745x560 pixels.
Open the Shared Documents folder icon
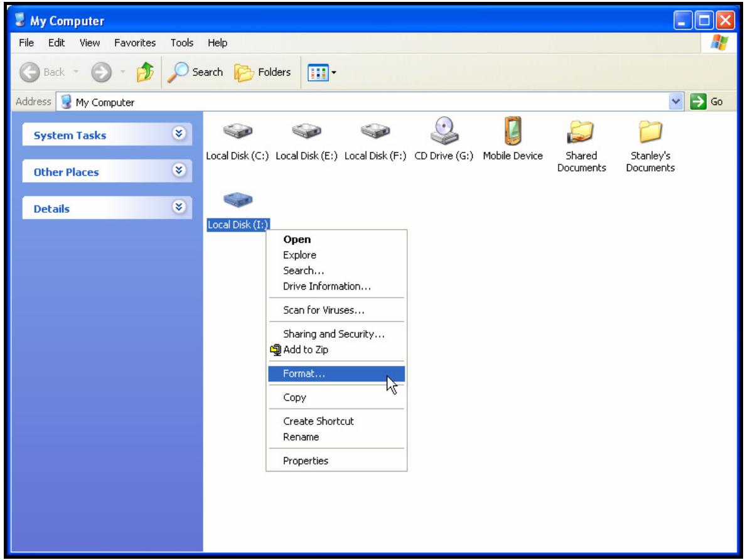pyautogui.click(x=581, y=131)
